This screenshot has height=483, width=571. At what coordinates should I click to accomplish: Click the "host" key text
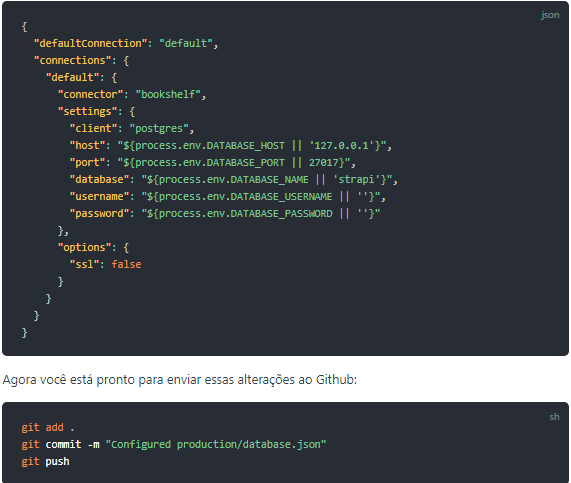click(x=87, y=146)
